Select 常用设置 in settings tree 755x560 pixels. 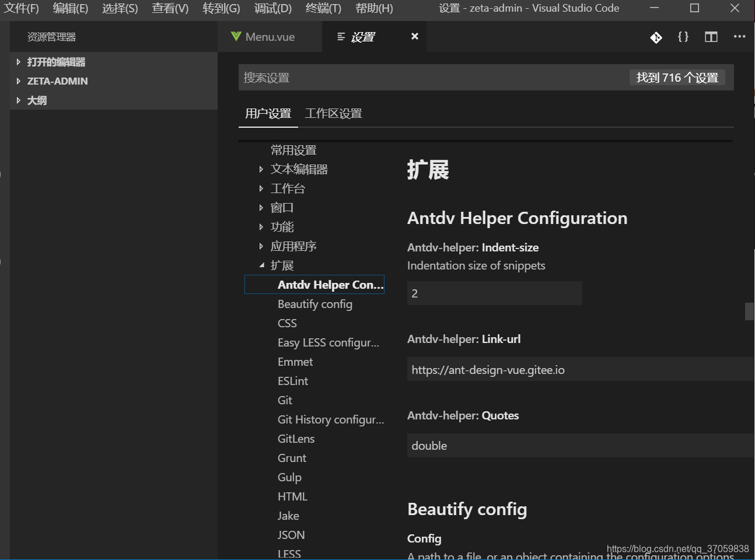click(293, 150)
